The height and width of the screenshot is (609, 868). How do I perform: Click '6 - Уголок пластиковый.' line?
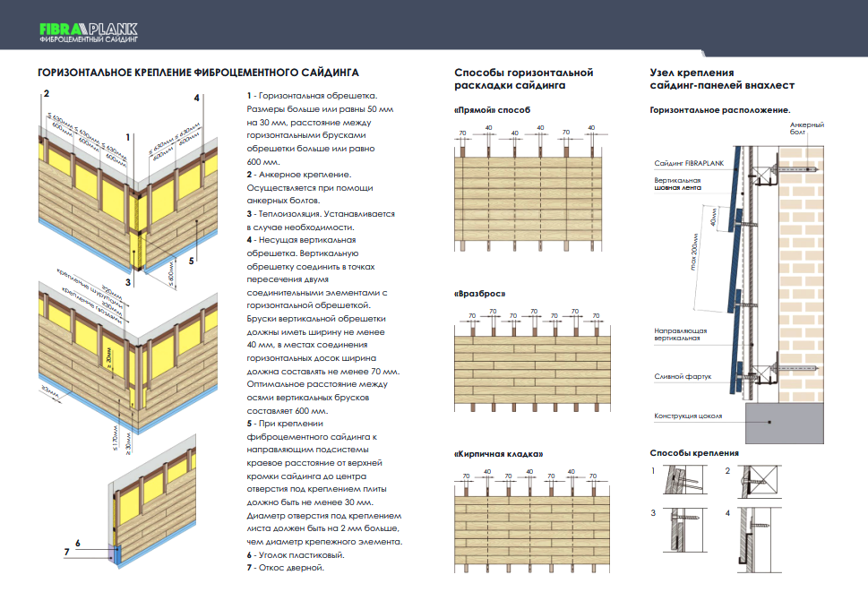coord(296,554)
